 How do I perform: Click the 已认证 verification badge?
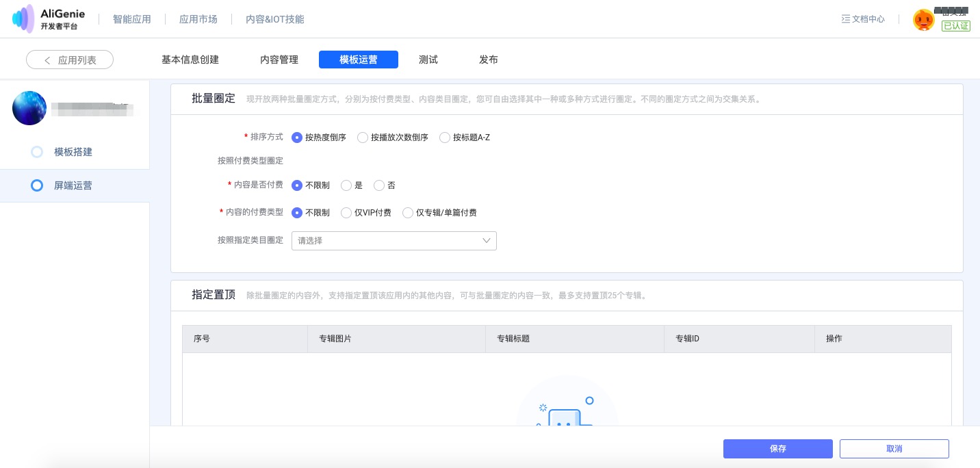[x=956, y=25]
